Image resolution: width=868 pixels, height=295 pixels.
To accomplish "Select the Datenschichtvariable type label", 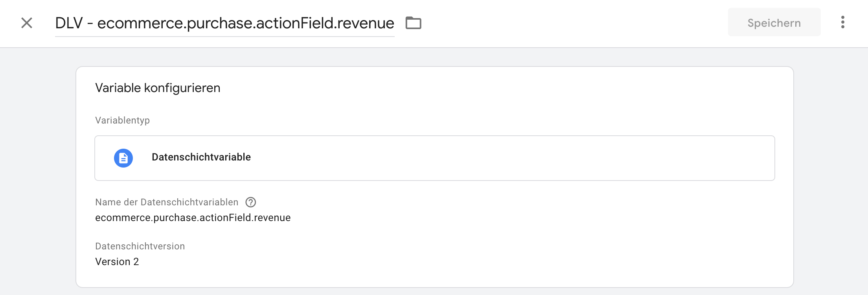I will coord(201,157).
